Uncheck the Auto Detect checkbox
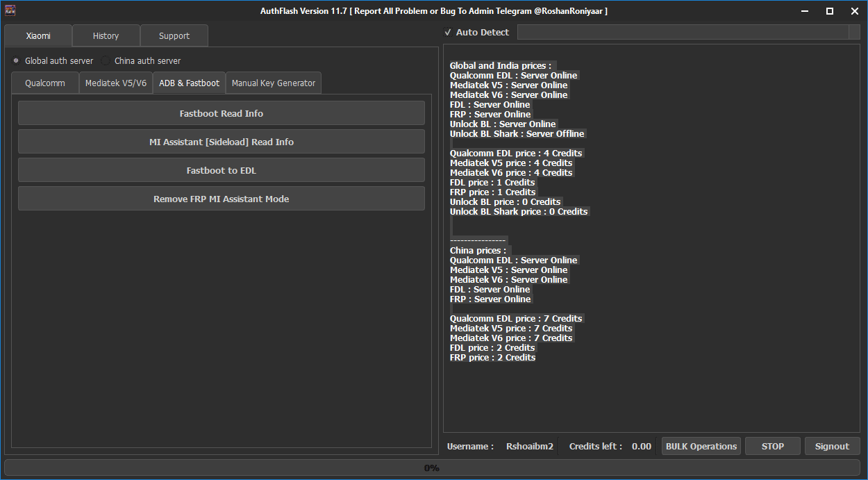868x480 pixels. click(x=448, y=33)
